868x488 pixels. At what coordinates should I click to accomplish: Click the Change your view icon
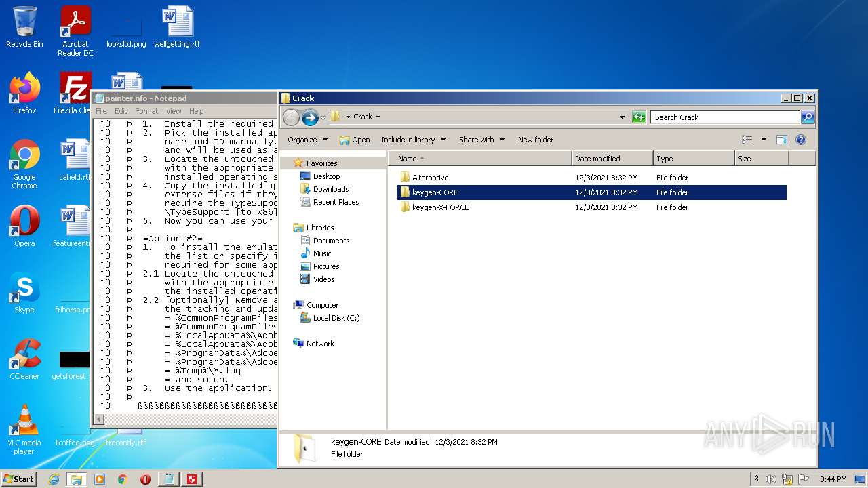(747, 140)
